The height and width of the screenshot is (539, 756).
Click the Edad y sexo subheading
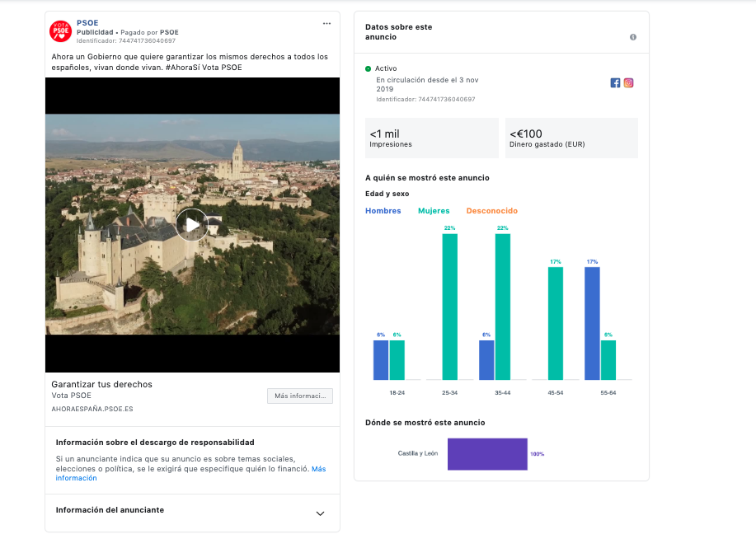point(387,194)
